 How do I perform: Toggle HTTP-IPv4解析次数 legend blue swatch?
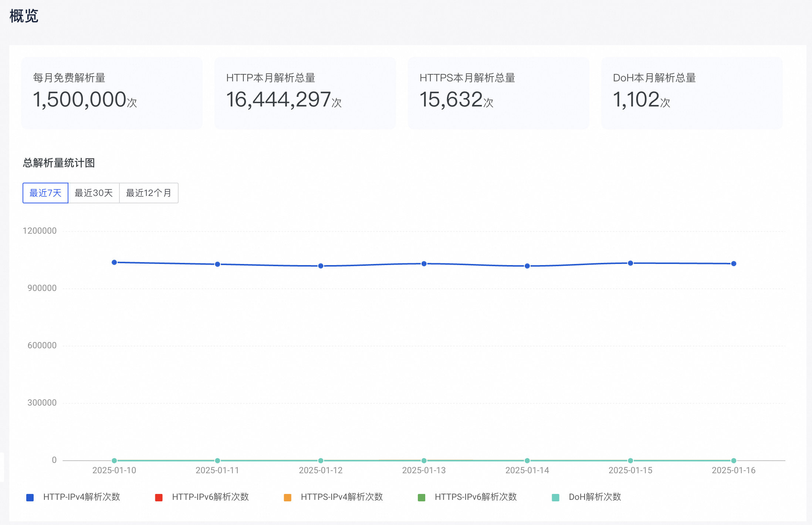click(30, 497)
